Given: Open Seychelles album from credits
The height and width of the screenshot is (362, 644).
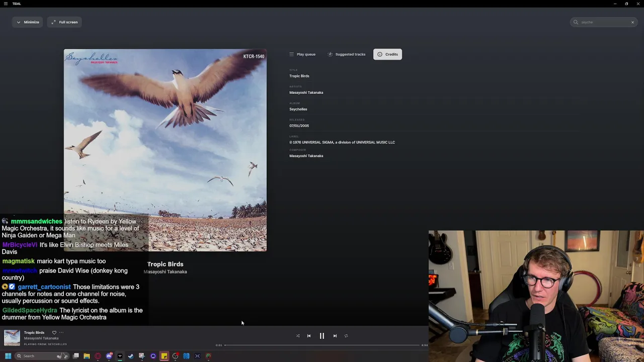Looking at the screenshot, I should pyautogui.click(x=298, y=109).
